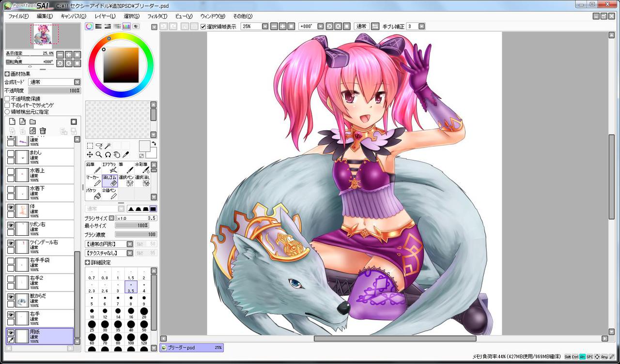Adjust the ブラシ濃度 density slider
The width and height of the screenshot is (620, 364).
pyautogui.click(x=136, y=234)
